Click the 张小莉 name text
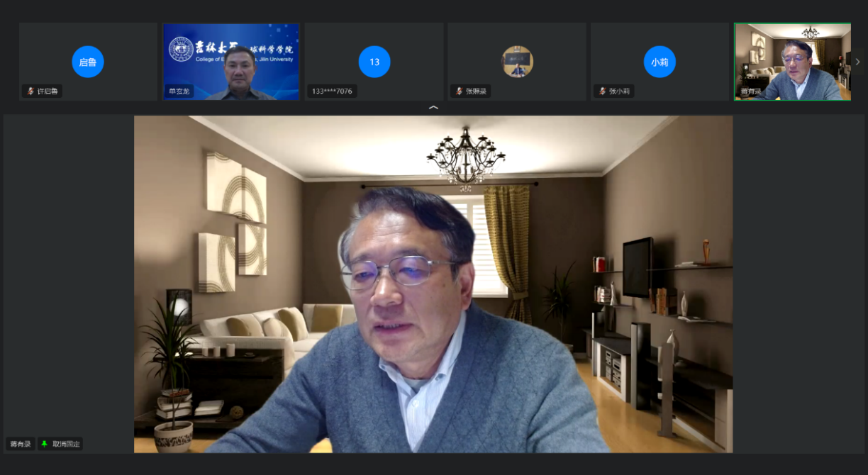868x475 pixels. coord(621,91)
